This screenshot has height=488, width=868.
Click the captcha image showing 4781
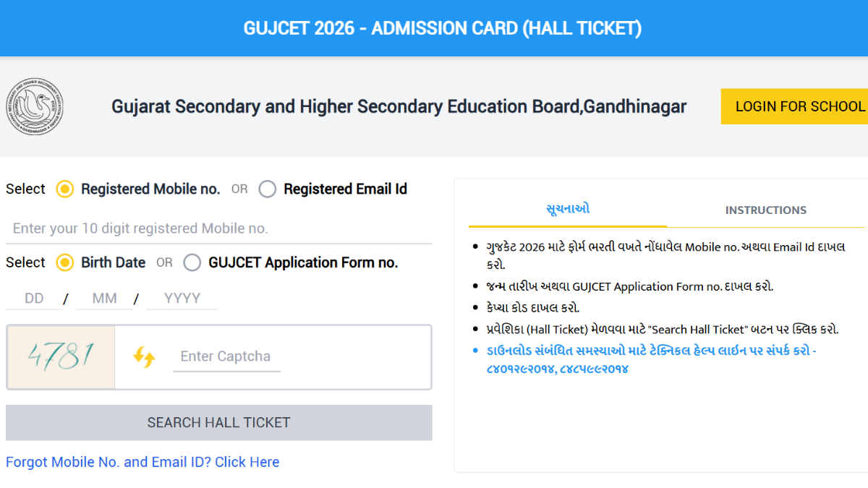(61, 356)
